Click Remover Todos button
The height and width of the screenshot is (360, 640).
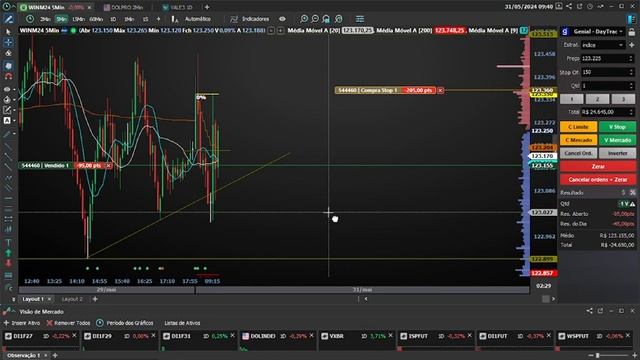[68, 323]
